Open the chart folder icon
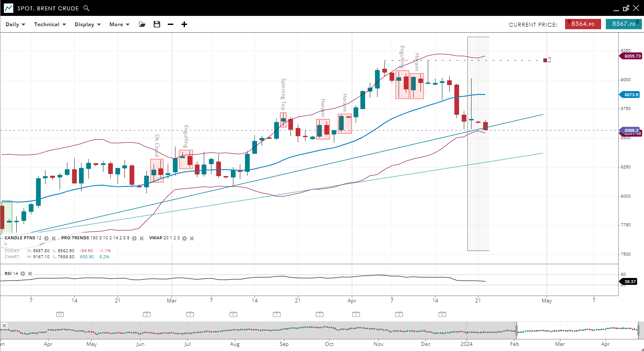644x351 pixels. pyautogui.click(x=142, y=24)
